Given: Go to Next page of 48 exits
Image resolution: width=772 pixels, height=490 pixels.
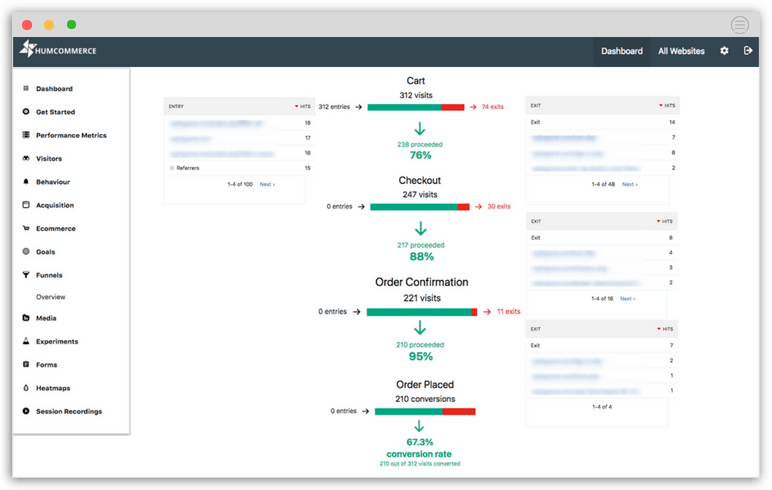Looking at the screenshot, I should (629, 184).
